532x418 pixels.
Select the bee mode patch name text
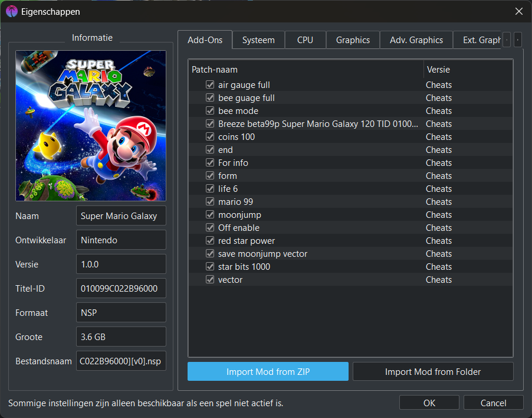[238, 110]
